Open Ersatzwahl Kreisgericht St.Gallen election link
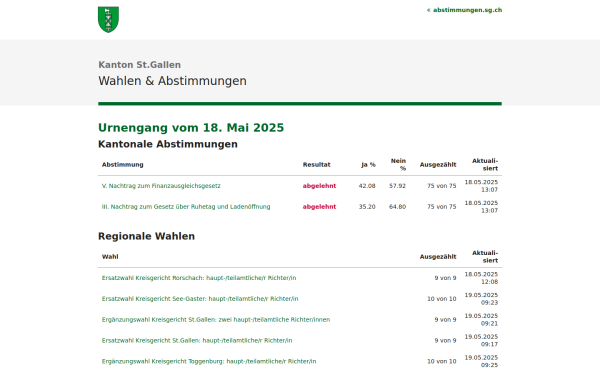 pos(197,341)
